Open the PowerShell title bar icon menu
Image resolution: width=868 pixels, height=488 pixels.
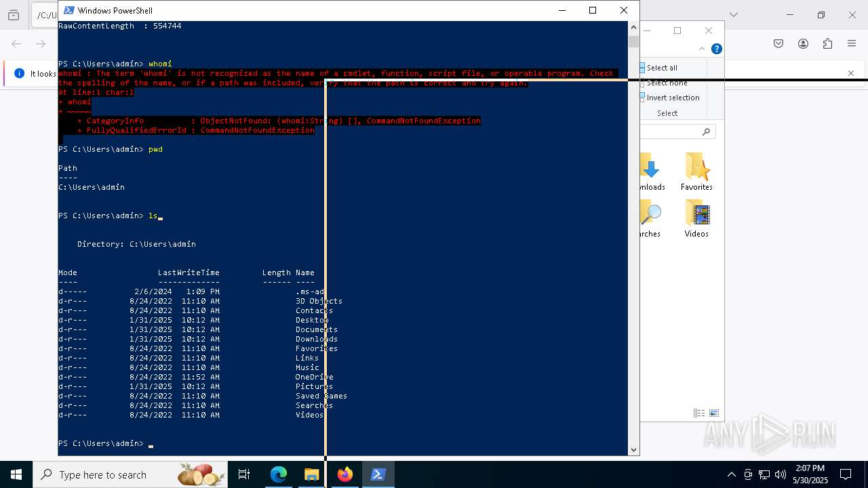point(68,10)
